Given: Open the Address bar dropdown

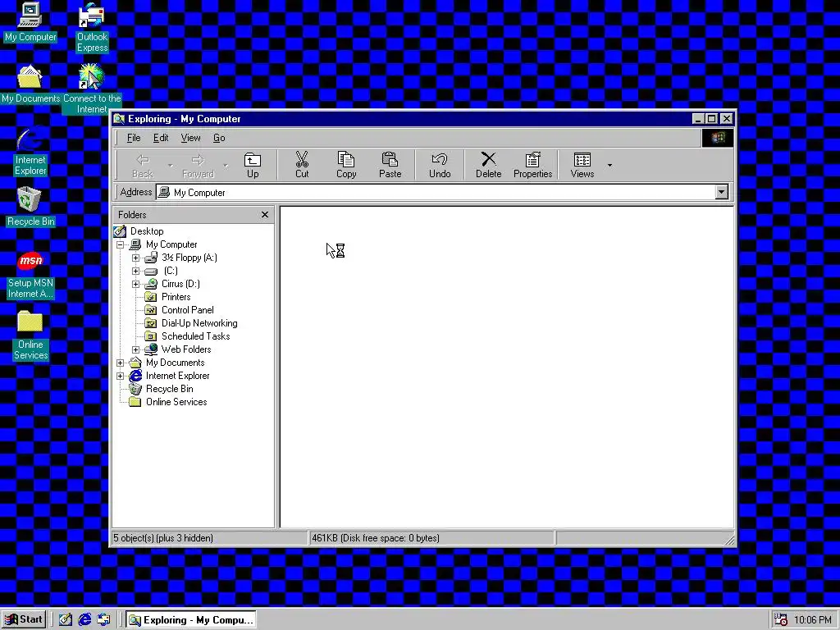Looking at the screenshot, I should (x=722, y=192).
